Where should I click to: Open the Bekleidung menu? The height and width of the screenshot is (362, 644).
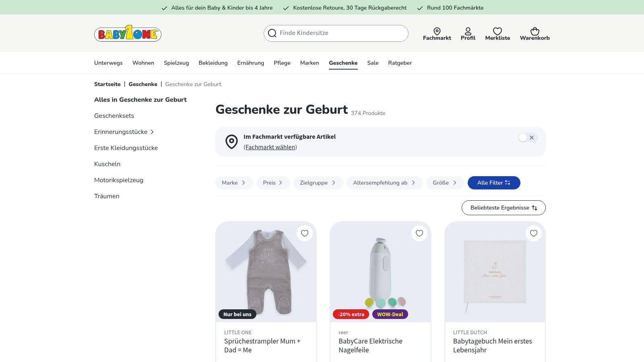[x=213, y=63]
